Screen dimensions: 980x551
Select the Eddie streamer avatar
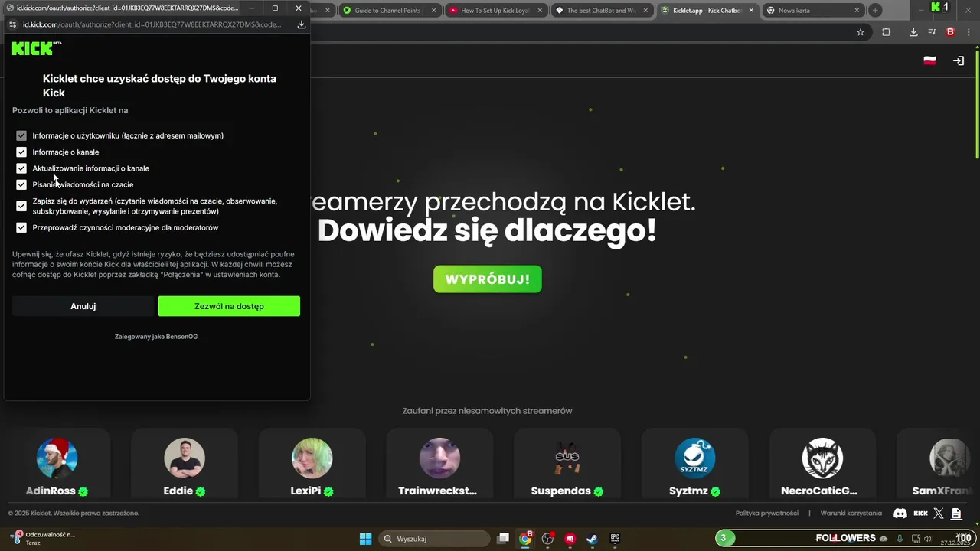(x=185, y=458)
